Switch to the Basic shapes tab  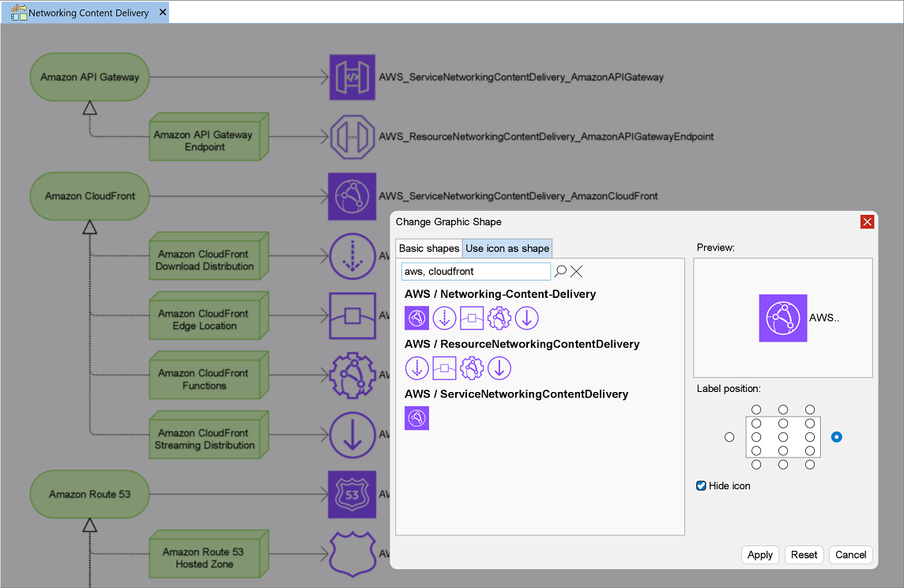pyautogui.click(x=428, y=248)
